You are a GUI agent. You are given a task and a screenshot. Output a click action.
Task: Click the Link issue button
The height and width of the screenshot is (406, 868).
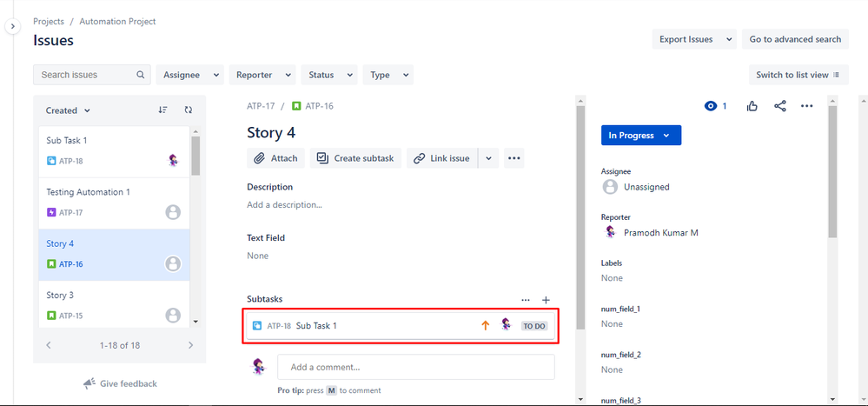(441, 158)
